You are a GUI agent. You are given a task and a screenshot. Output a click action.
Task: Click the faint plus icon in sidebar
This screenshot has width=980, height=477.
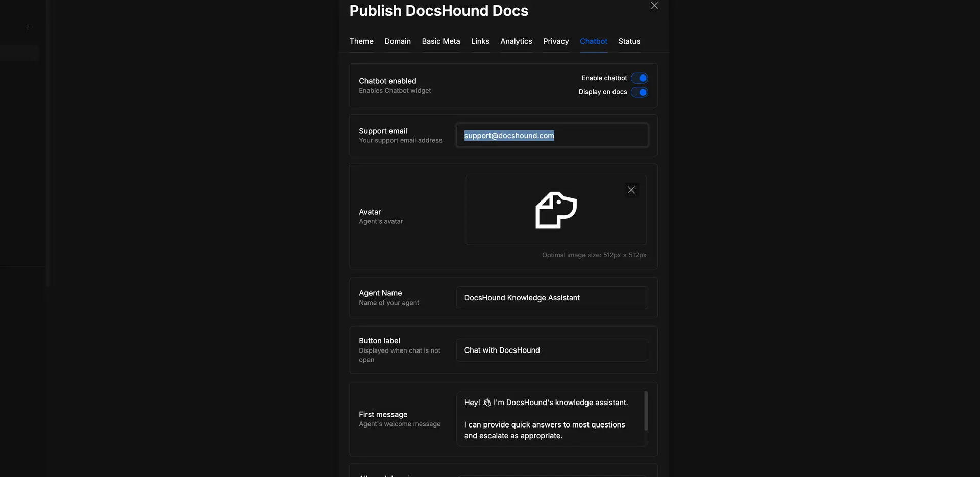[x=28, y=27]
